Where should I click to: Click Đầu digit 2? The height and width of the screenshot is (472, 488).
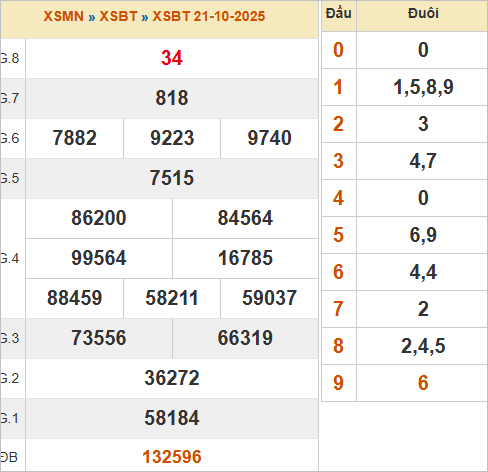tap(338, 124)
